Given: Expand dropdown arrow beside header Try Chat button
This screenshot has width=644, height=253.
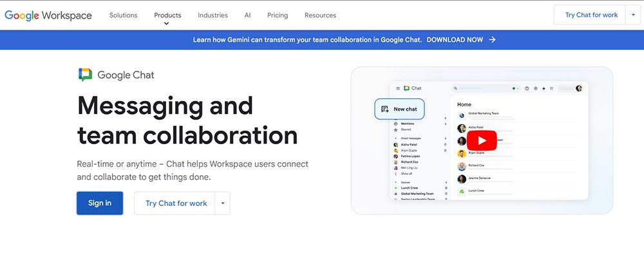Looking at the screenshot, I should point(633,15).
